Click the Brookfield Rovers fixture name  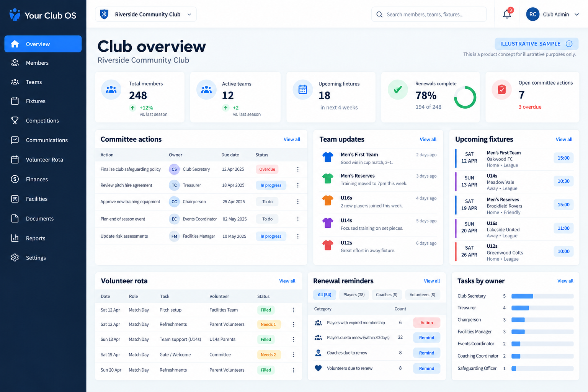click(x=505, y=206)
